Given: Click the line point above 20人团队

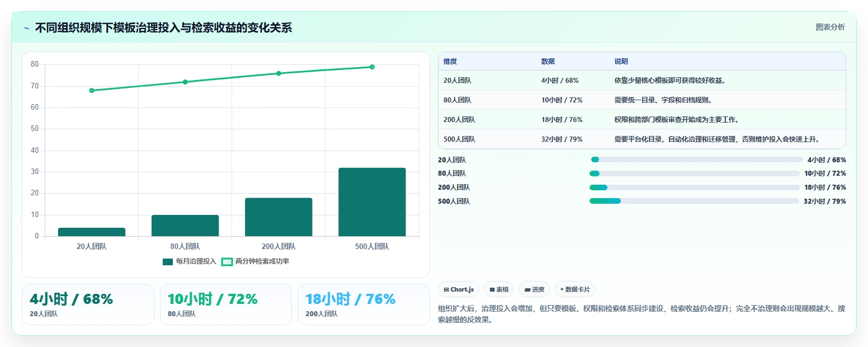Looking at the screenshot, I should pyautogui.click(x=92, y=90).
